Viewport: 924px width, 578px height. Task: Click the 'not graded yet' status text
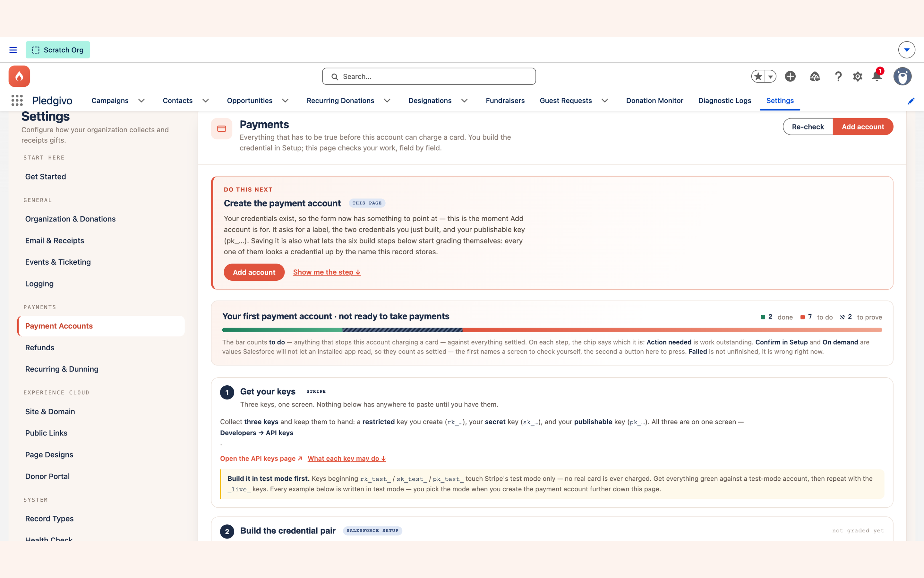click(858, 530)
